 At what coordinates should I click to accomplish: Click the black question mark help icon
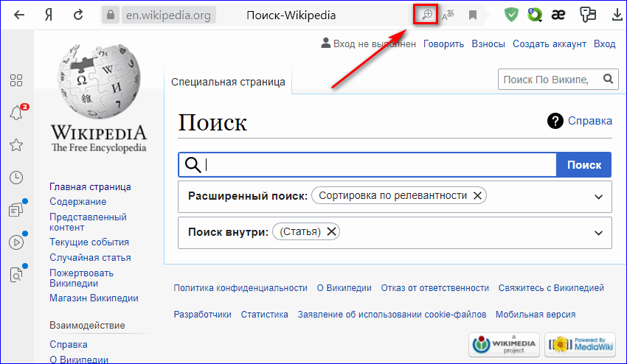tap(555, 121)
